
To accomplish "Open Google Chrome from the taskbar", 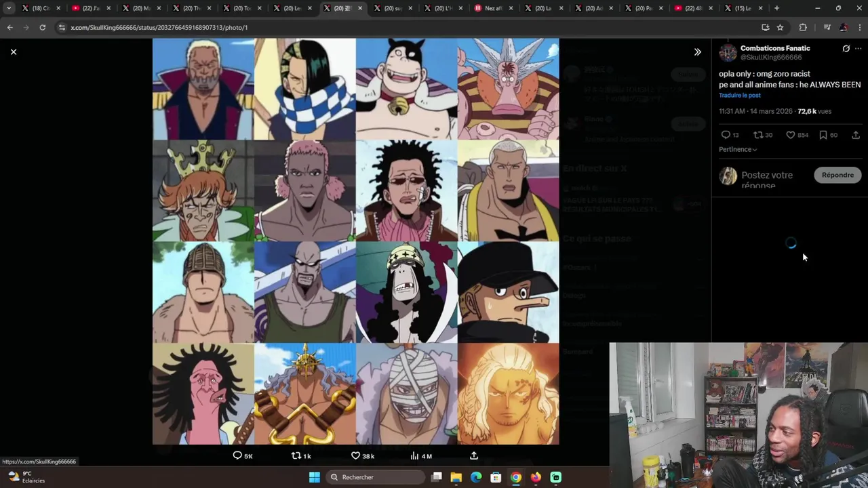I will pos(516,477).
